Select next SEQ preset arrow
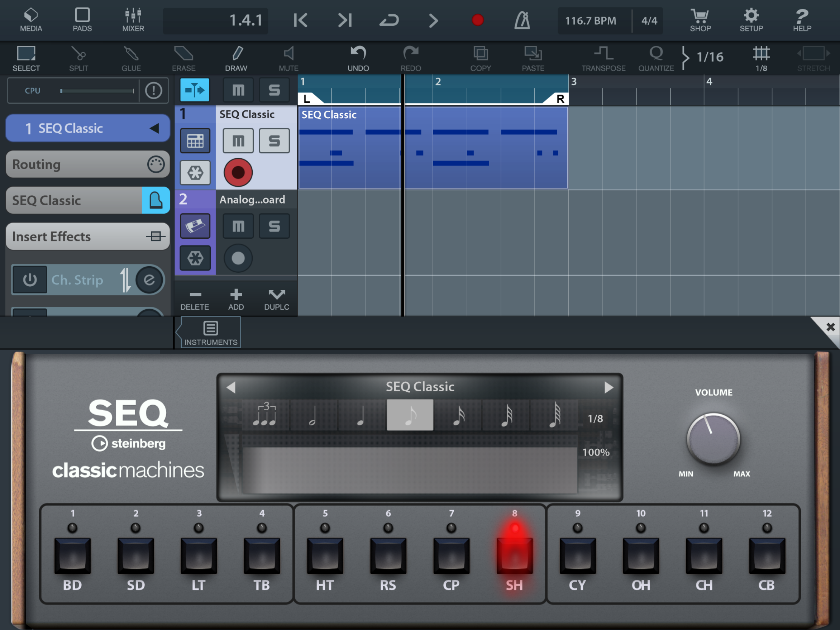840x630 pixels. pos(608,388)
